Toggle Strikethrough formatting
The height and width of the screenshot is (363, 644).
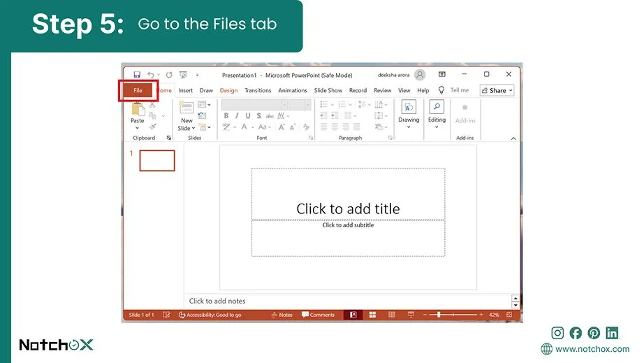tap(270, 116)
